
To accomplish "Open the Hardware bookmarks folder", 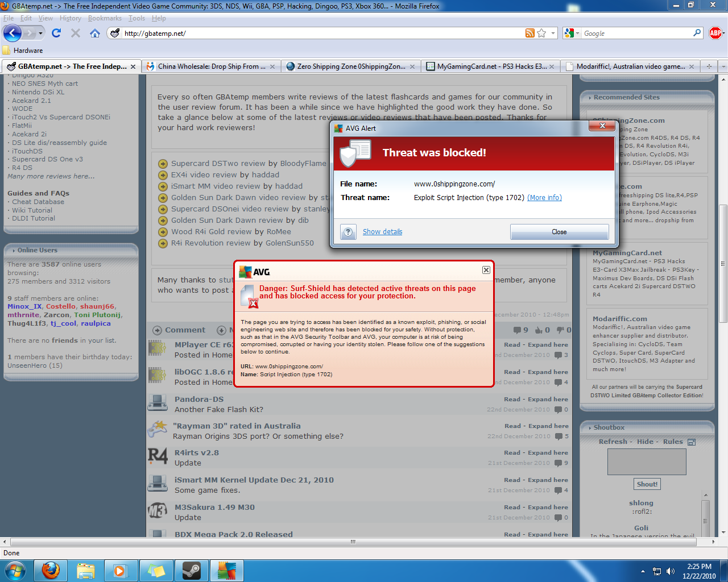I will coord(23,50).
